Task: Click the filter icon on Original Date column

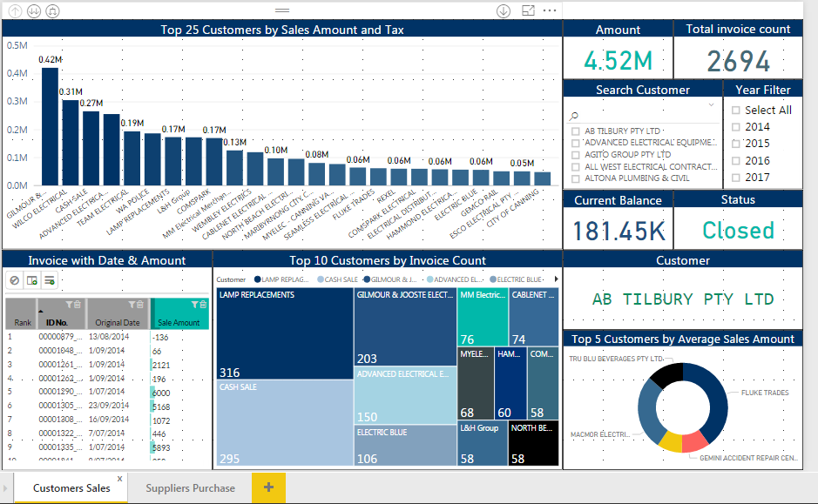Action: coord(132,305)
